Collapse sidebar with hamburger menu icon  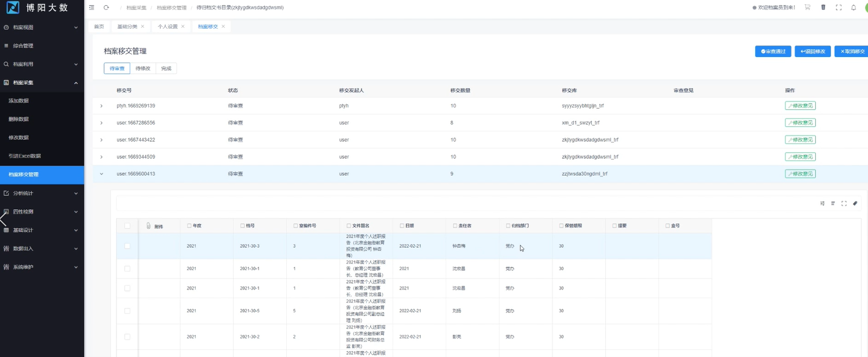pyautogui.click(x=92, y=8)
